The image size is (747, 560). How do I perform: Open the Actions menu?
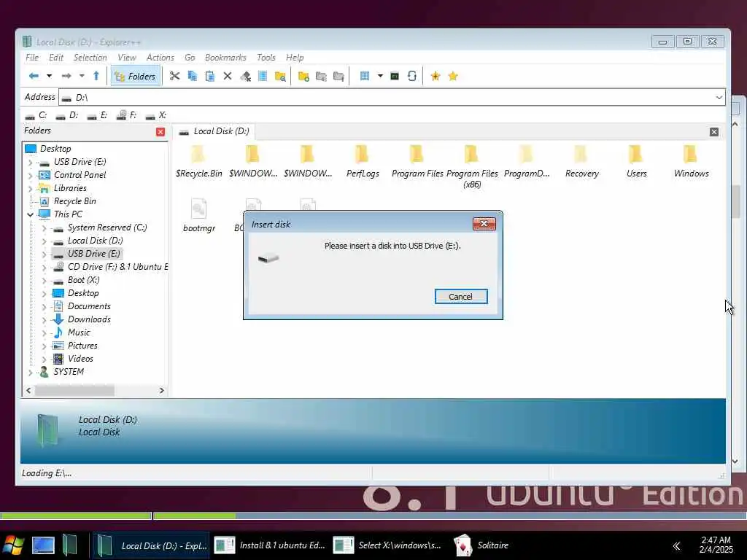coord(160,58)
